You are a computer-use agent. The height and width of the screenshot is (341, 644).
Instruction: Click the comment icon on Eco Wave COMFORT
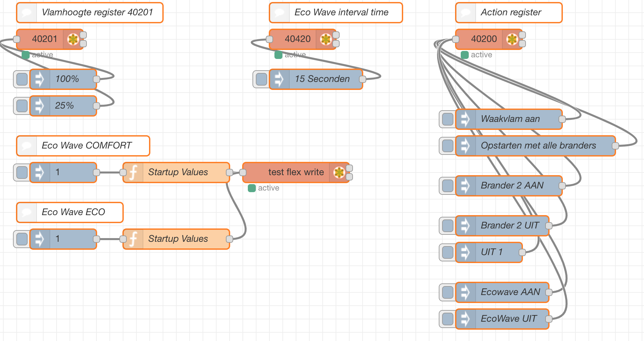point(27,146)
